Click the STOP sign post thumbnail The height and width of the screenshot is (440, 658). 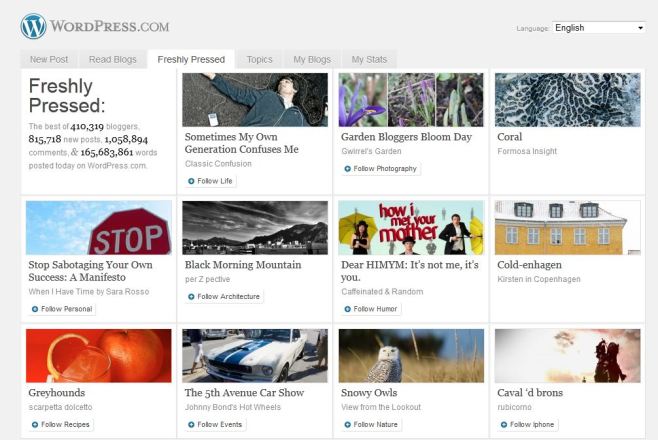pyautogui.click(x=98, y=227)
